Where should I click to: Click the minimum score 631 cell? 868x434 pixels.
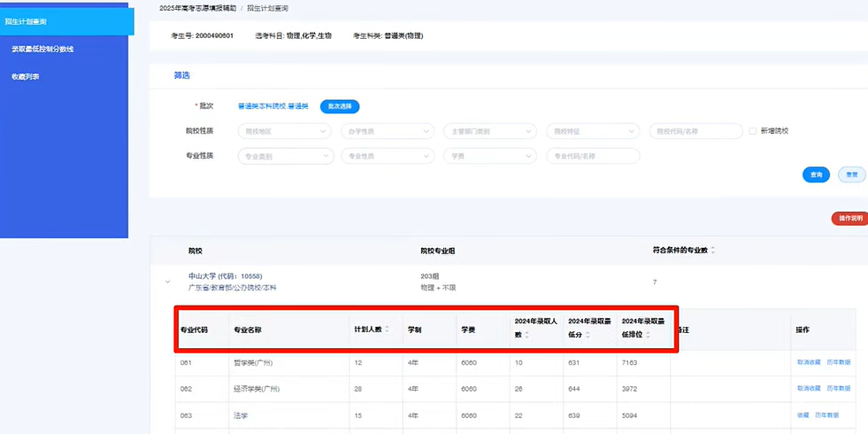(574, 362)
